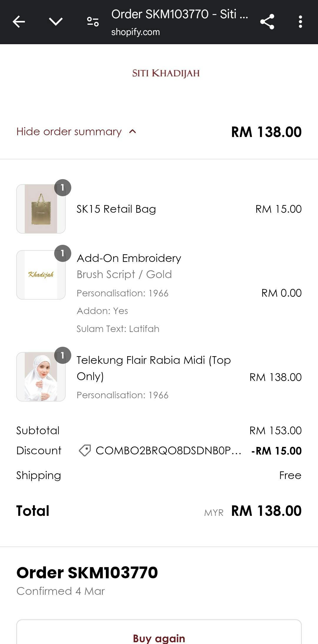
Task: Tap the shopify.com URL text
Action: (x=135, y=32)
